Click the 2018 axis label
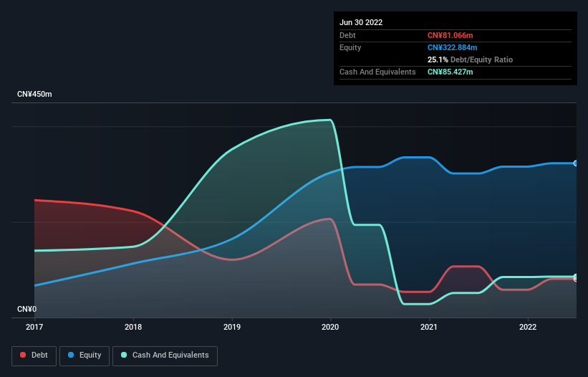This screenshot has height=377, width=588. [133, 327]
